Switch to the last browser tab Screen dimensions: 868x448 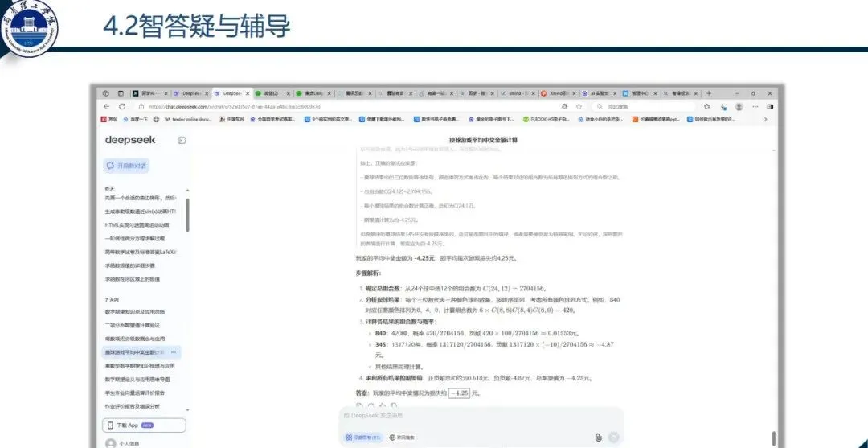tap(681, 93)
